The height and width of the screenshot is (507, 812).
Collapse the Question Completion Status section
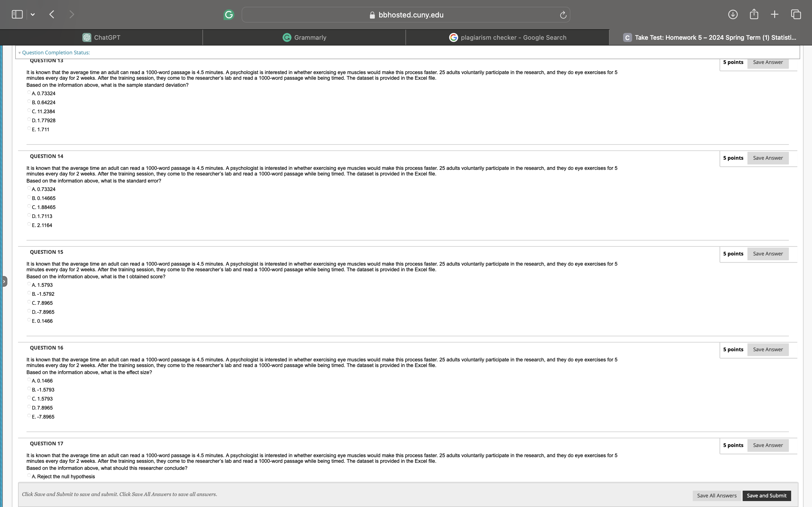(19, 52)
